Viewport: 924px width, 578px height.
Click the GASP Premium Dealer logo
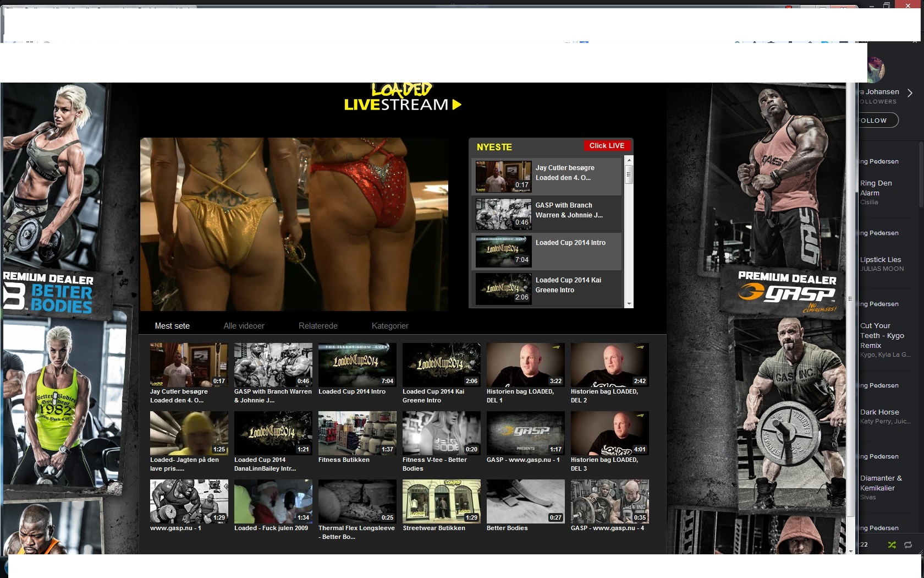tap(788, 293)
